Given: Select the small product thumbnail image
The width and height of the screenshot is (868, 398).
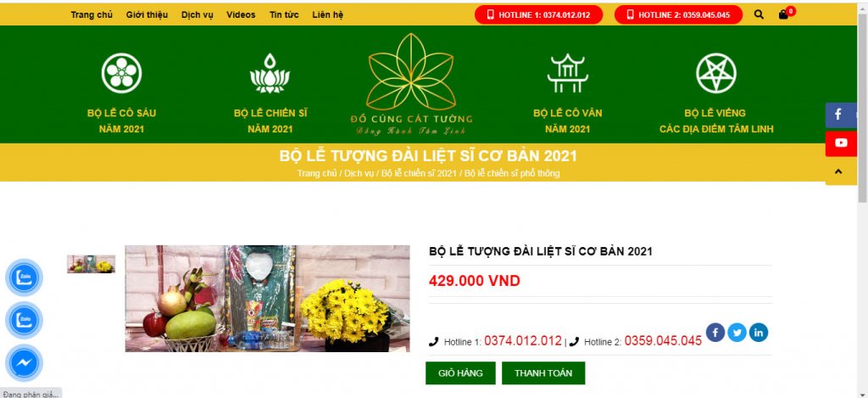Looking at the screenshot, I should (x=92, y=265).
